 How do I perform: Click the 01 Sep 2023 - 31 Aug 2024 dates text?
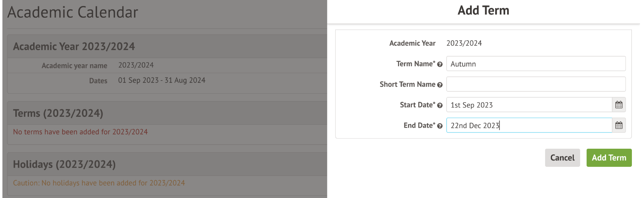(161, 80)
